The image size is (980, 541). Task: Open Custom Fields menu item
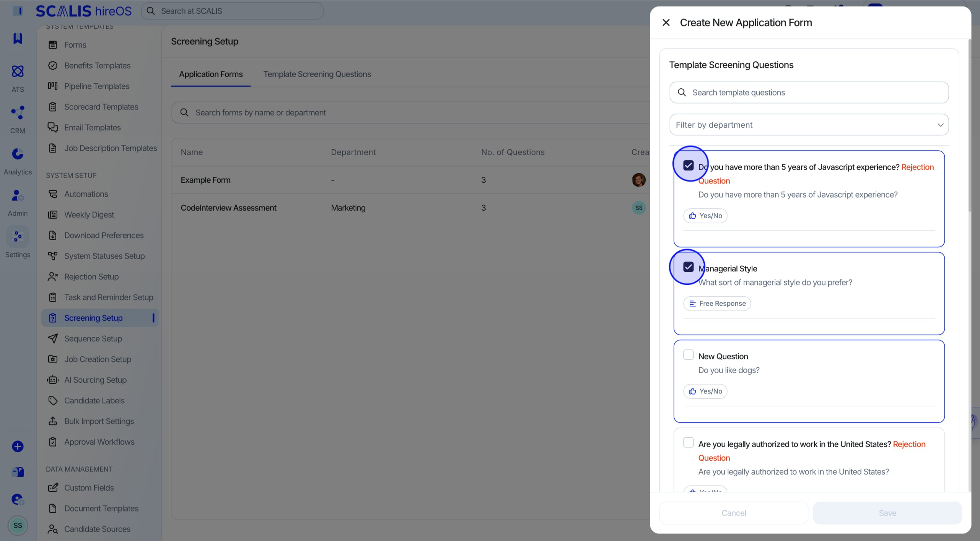100,487
